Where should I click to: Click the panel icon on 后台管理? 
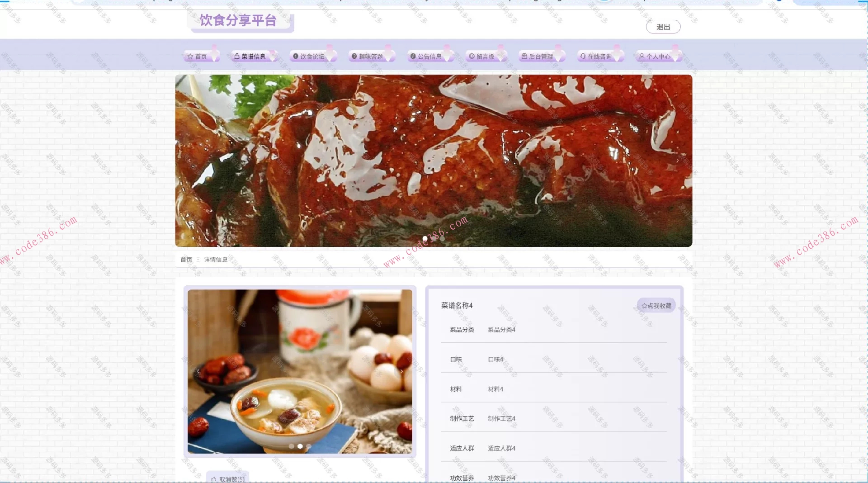[524, 56]
